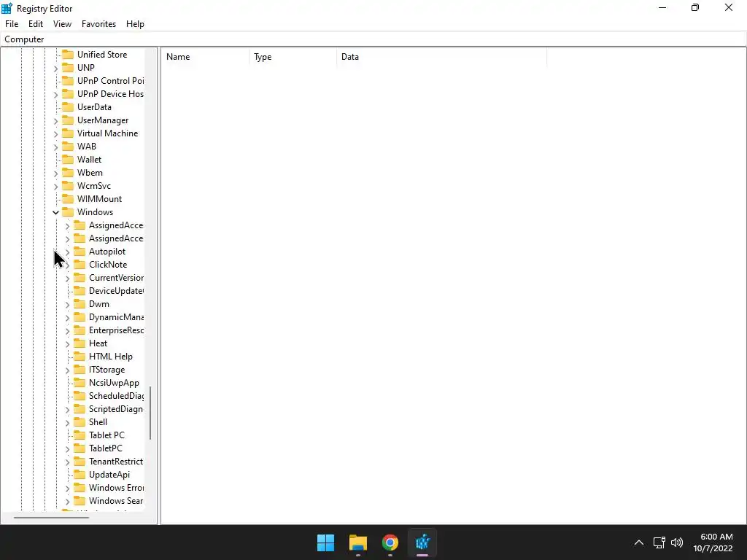
Task: Select the Wallet folder icon
Action: click(68, 159)
